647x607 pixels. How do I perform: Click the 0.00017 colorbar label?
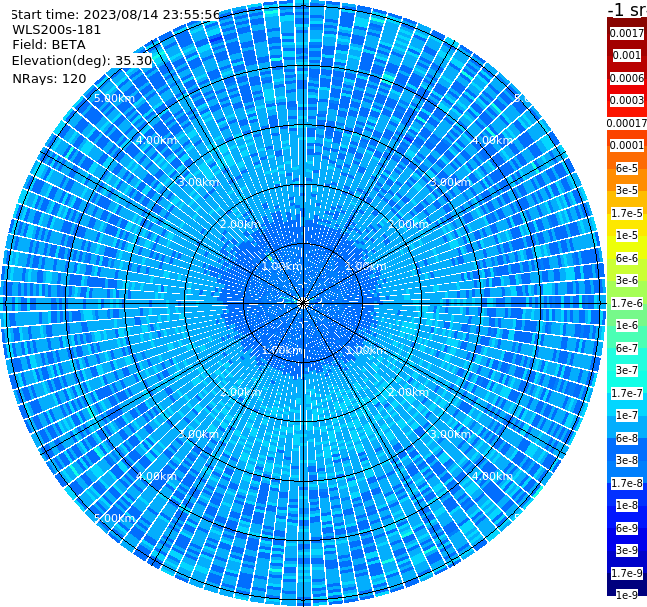[x=627, y=123]
